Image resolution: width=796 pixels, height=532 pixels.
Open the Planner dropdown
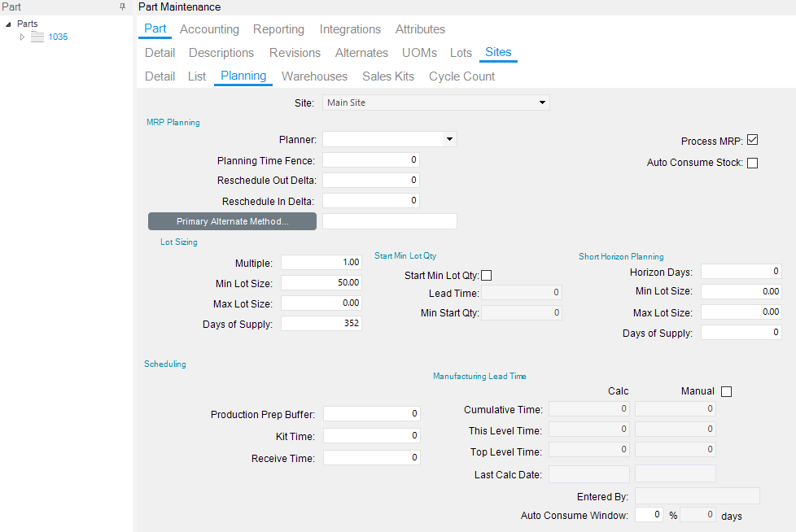pyautogui.click(x=448, y=140)
